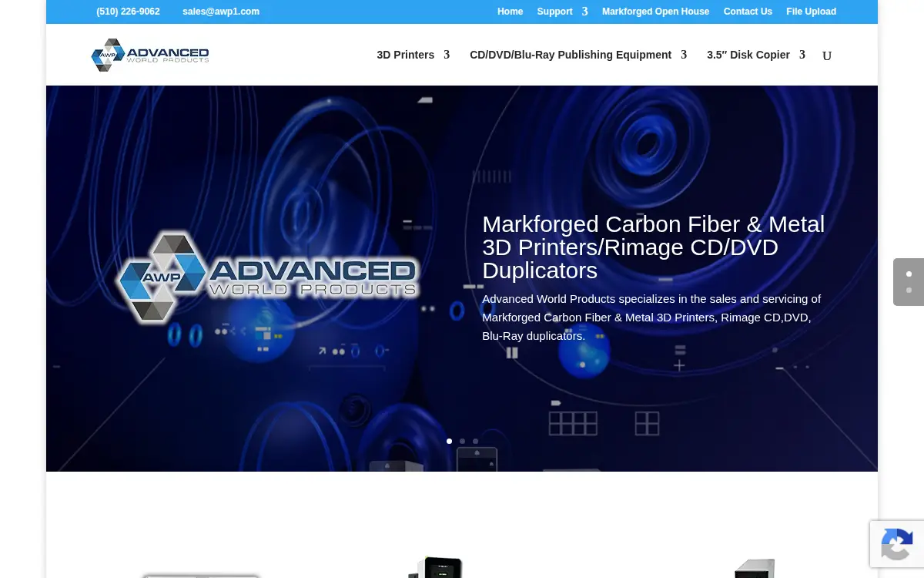The height and width of the screenshot is (578, 924).
Task: Open the File Upload link
Action: tap(811, 12)
